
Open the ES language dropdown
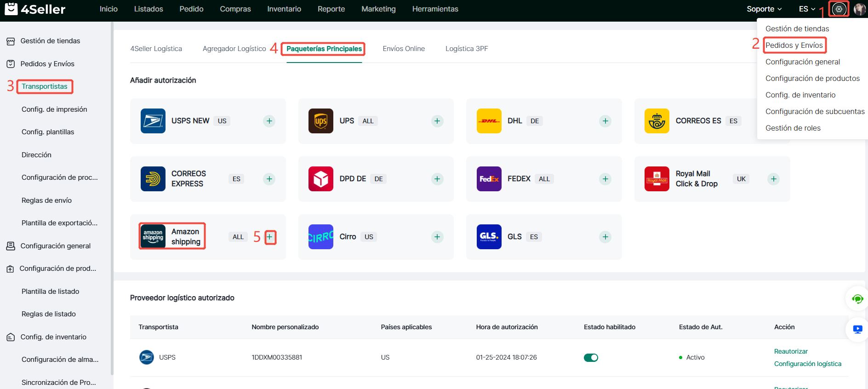[807, 9]
